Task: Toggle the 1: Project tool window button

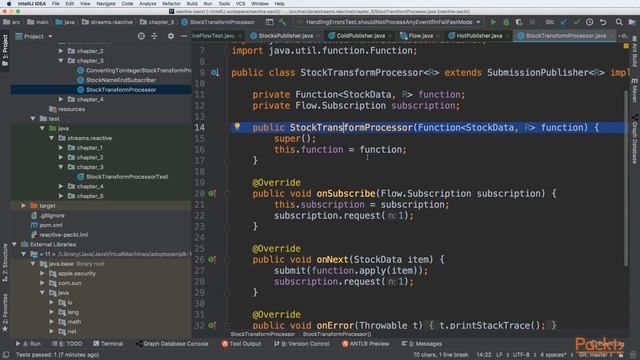Action: pos(5,51)
